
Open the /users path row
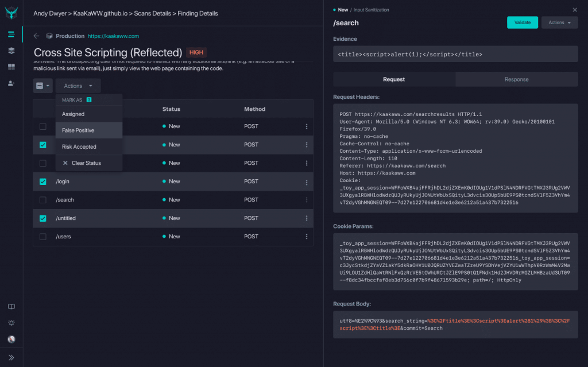pos(63,237)
